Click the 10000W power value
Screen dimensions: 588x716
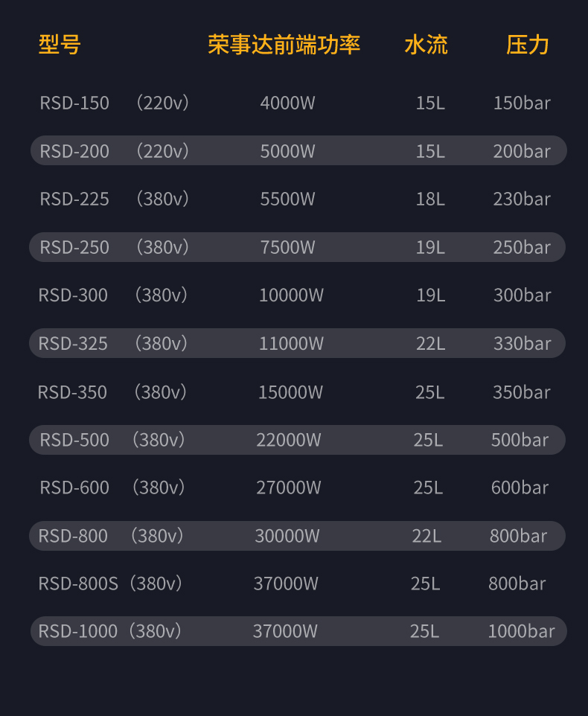291,295
